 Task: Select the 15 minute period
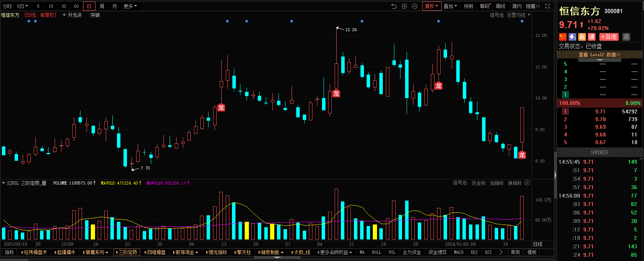click(51, 6)
